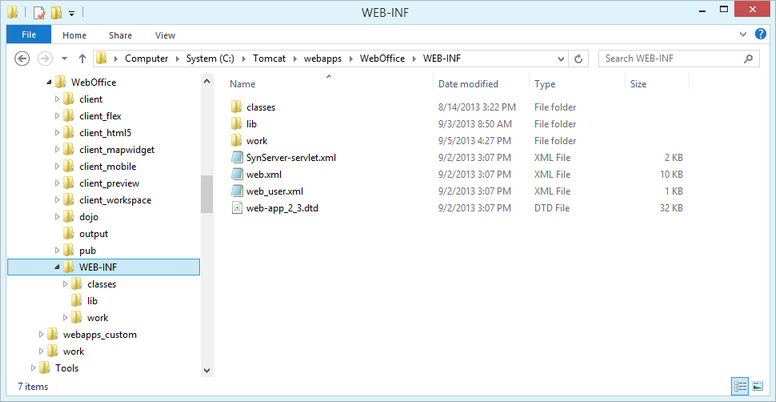Switch to Details view layout

(x=740, y=386)
